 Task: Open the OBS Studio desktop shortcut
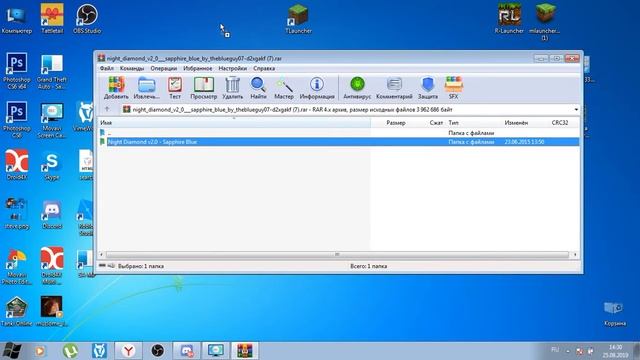87,18
